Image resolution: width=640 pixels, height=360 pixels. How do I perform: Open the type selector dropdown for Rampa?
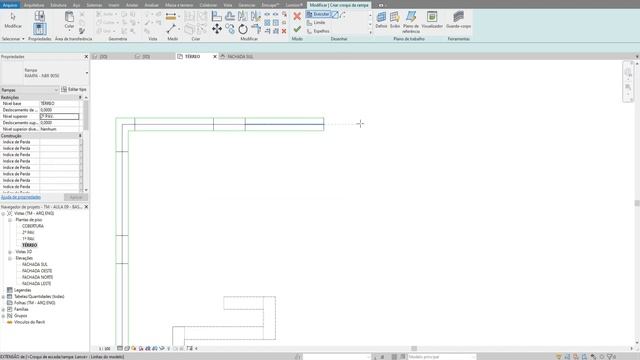87,73
